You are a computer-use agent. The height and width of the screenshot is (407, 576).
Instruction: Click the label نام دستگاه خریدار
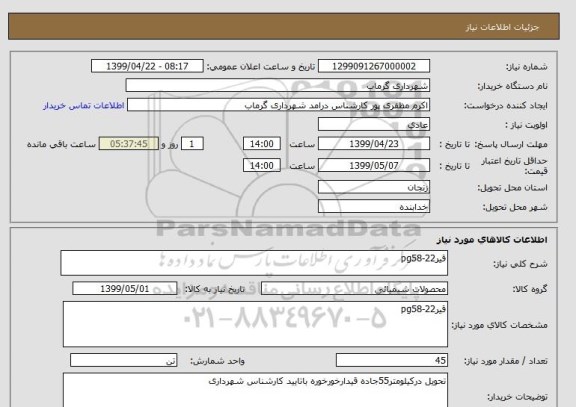512,86
